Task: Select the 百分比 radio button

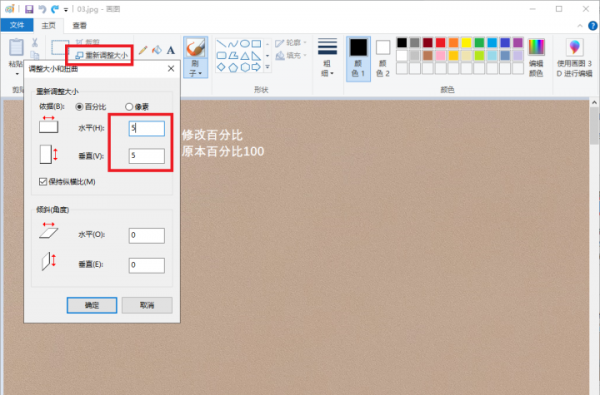Action: (x=79, y=107)
